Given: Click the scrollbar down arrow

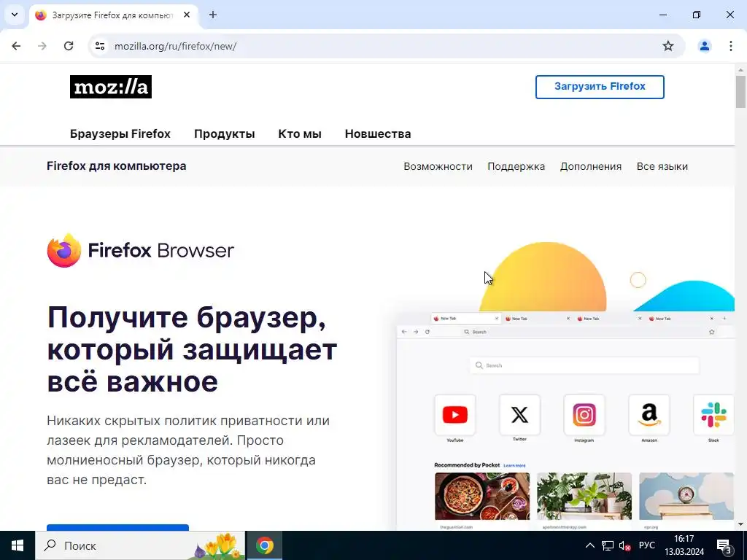Looking at the screenshot, I should [x=741, y=524].
